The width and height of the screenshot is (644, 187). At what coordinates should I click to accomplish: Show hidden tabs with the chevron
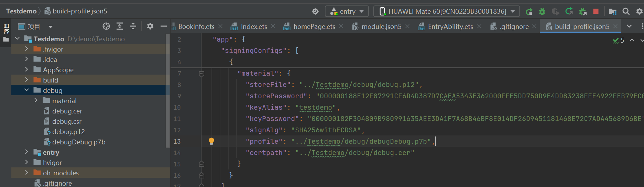(629, 26)
